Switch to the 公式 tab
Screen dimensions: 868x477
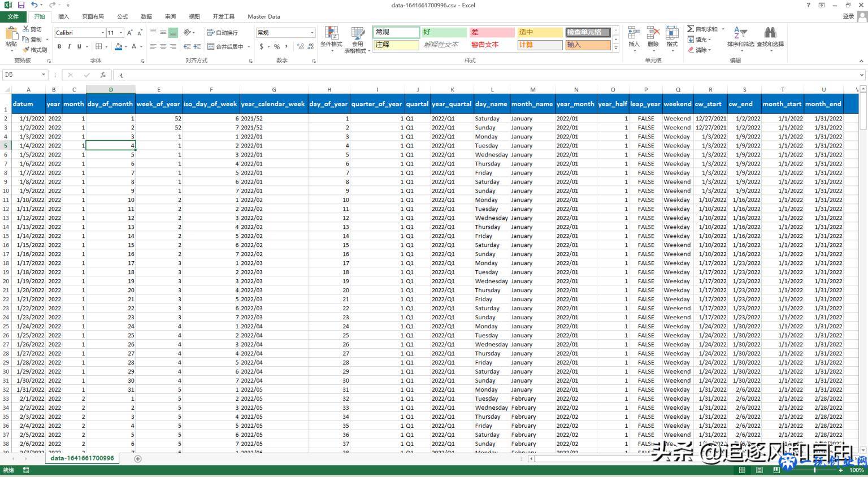click(x=123, y=16)
